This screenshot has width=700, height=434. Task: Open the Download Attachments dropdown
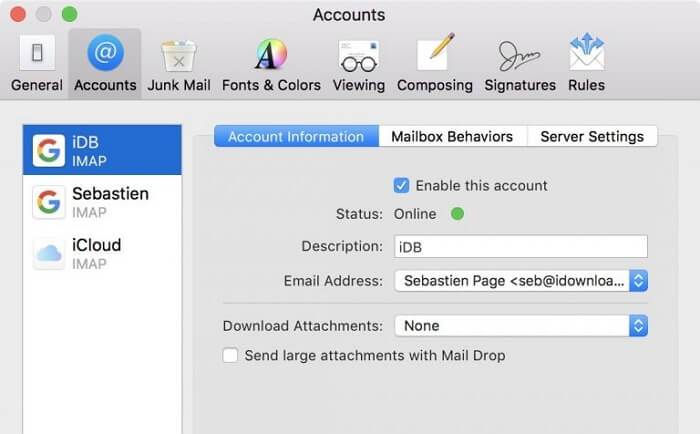521,326
